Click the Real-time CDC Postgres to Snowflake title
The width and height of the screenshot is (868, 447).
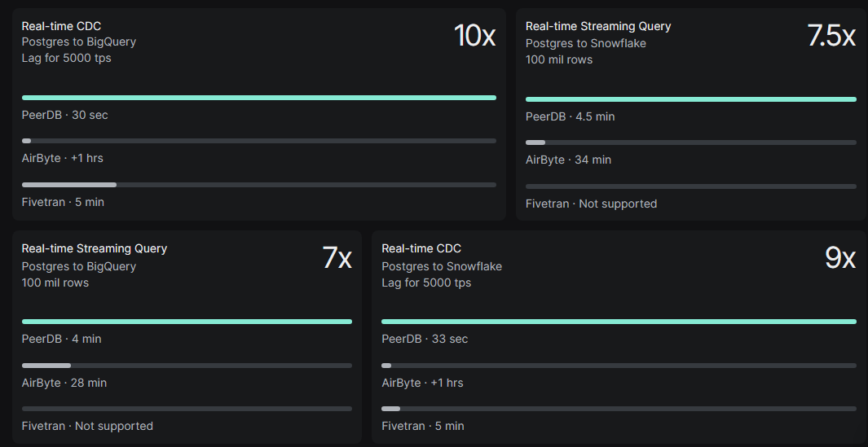pyautogui.click(x=421, y=248)
